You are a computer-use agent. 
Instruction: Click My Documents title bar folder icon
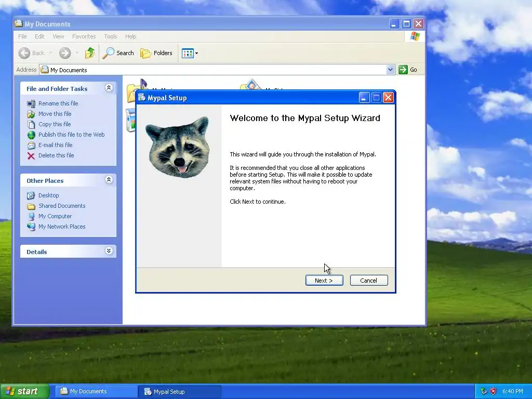coord(19,24)
